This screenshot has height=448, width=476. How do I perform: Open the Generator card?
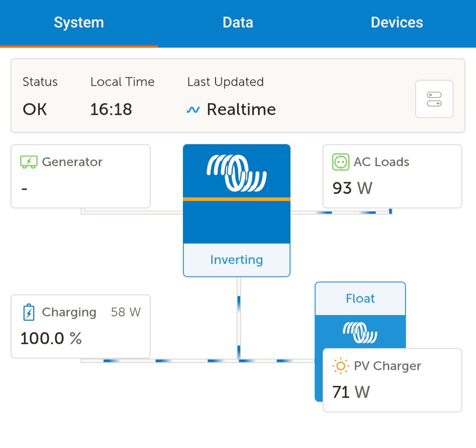pyautogui.click(x=81, y=176)
